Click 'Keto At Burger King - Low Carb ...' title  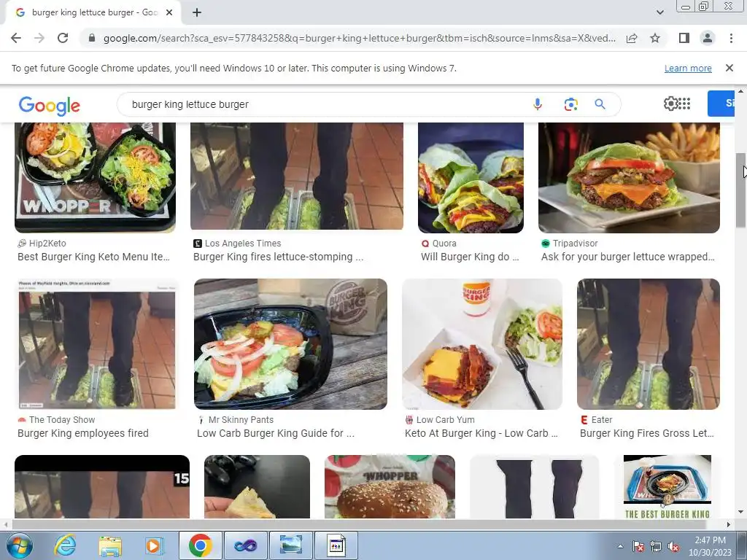[481, 433]
